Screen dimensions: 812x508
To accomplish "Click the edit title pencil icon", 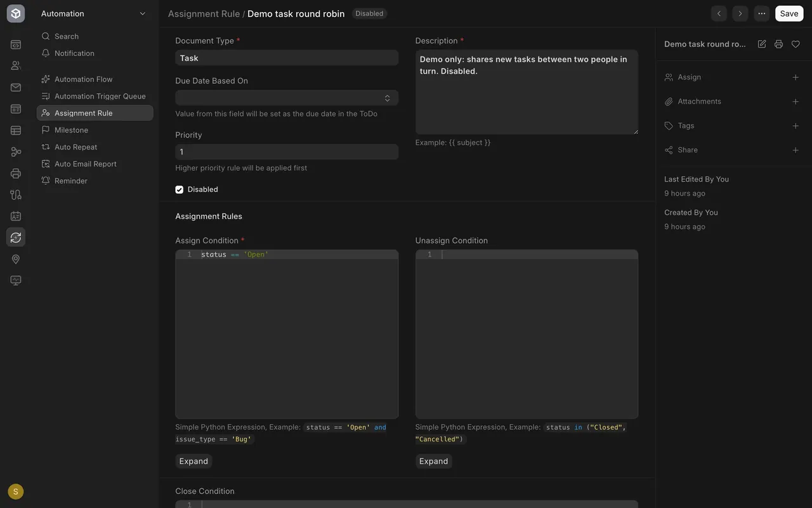I will tap(762, 44).
